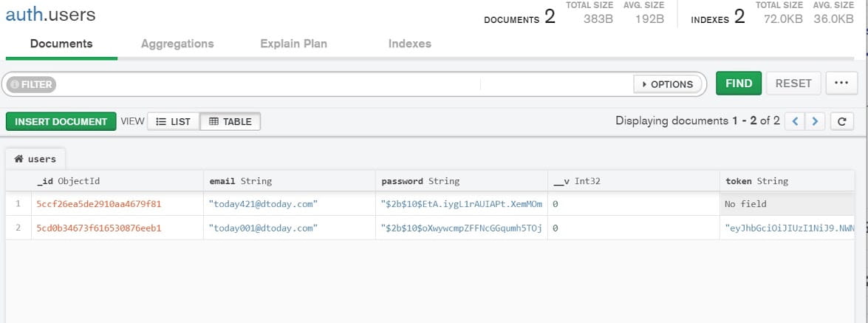Click the RESET button
The width and height of the screenshot is (868, 323).
tap(793, 83)
